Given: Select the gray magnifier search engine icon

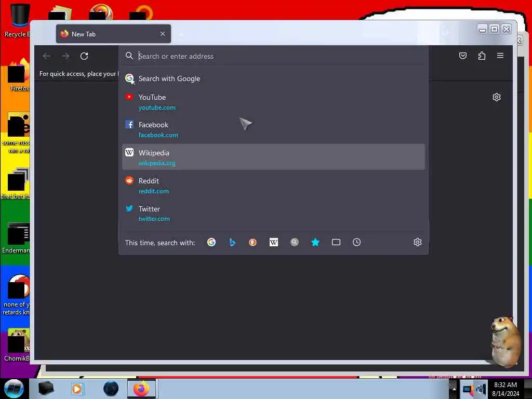Looking at the screenshot, I should coord(295,242).
